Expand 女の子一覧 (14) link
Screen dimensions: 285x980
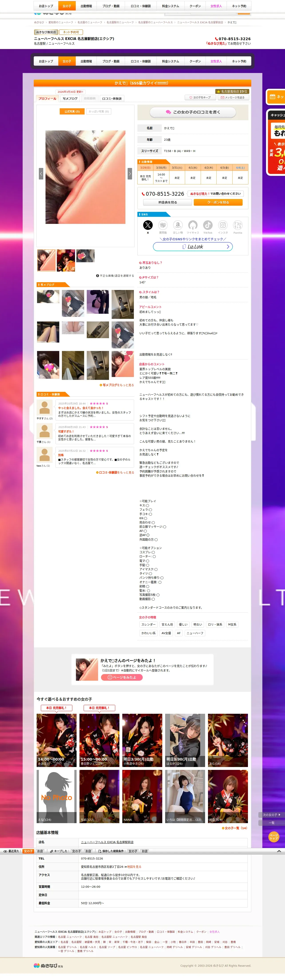(234, 828)
